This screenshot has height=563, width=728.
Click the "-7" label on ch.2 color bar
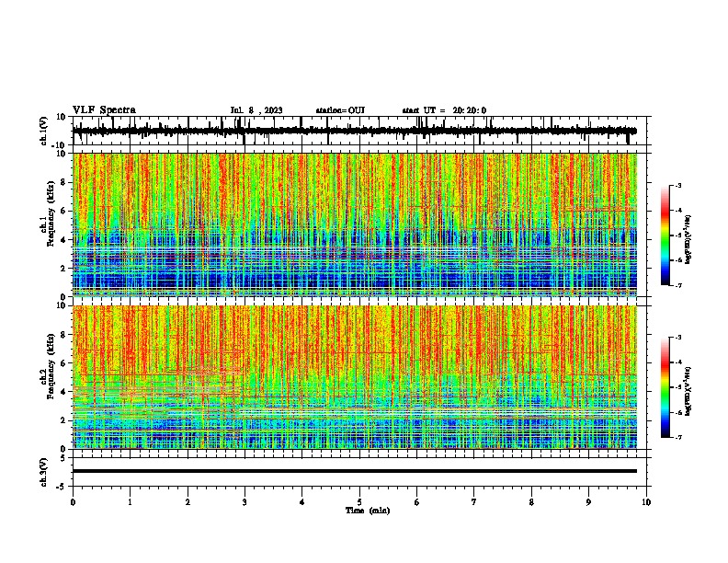677,438
